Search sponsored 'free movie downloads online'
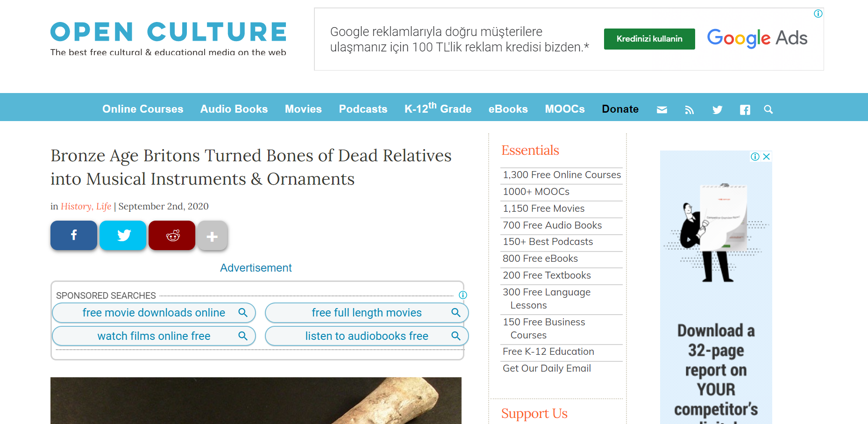 pyautogui.click(x=154, y=313)
